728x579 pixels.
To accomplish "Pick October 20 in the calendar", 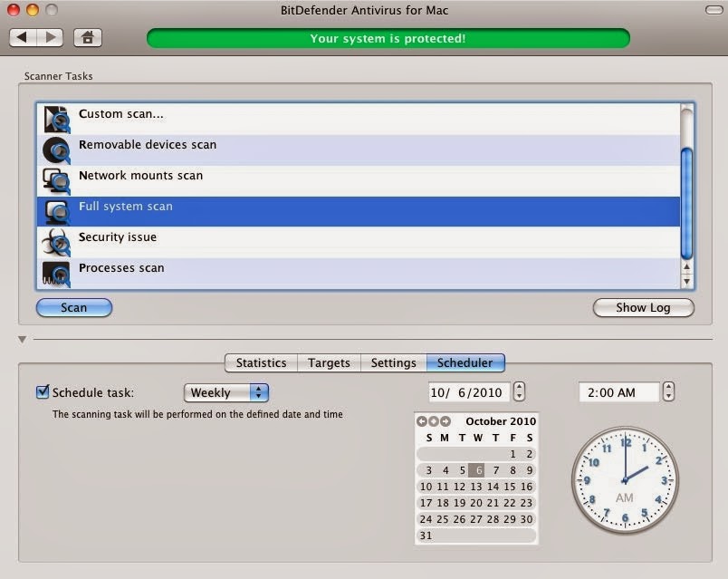I will (476, 503).
